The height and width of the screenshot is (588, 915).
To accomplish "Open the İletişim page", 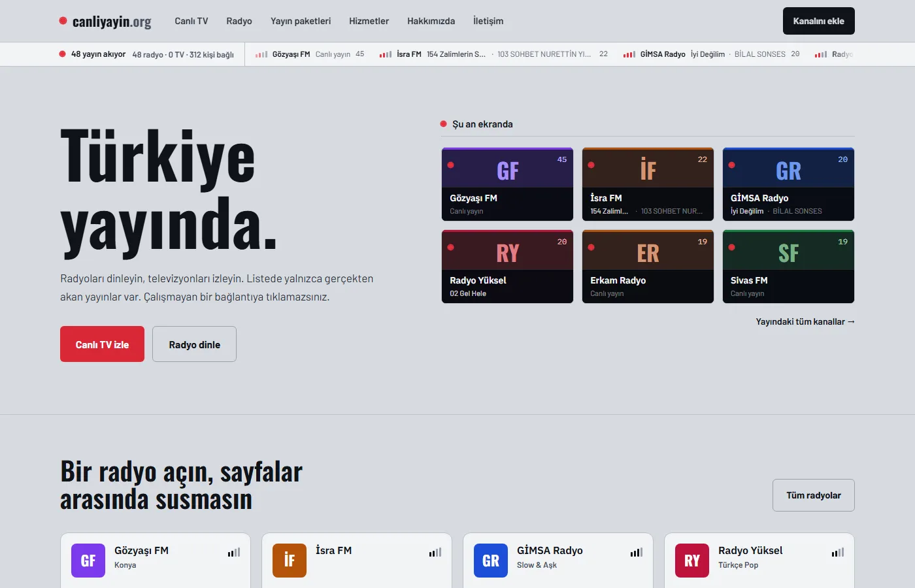I will click(488, 21).
